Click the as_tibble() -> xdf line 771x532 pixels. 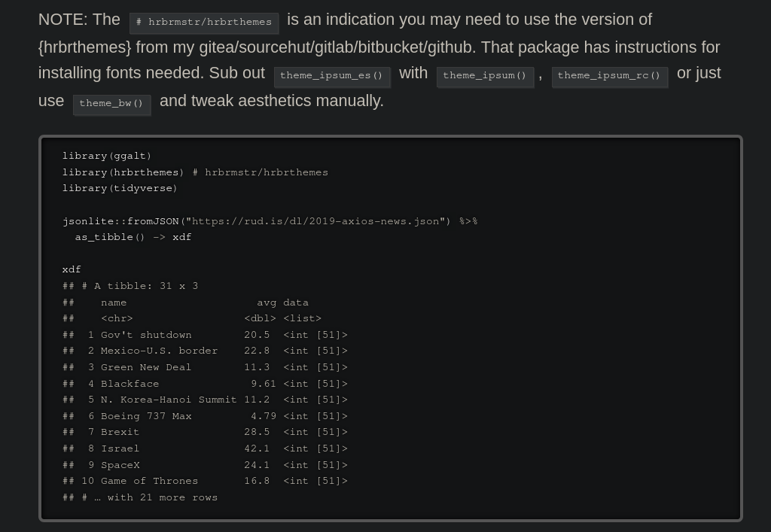pyautogui.click(x=128, y=236)
